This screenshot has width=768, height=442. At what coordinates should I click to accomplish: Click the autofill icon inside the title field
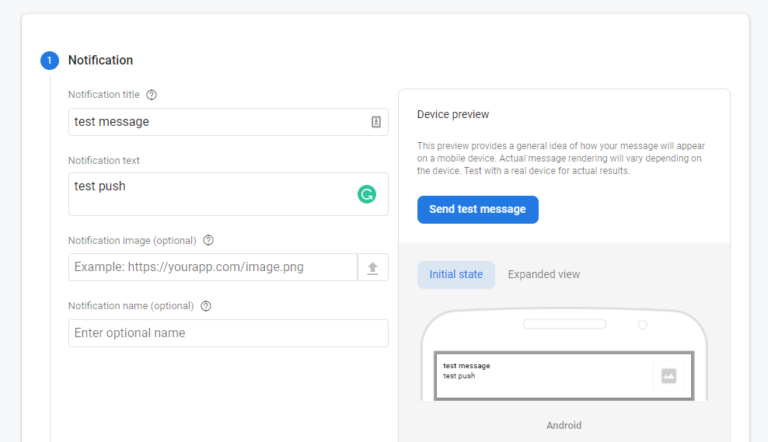376,122
